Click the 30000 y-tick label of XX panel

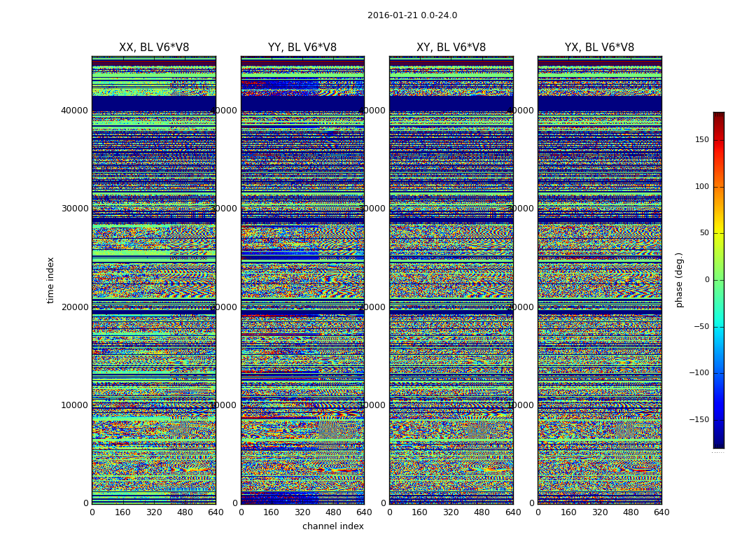(x=74, y=209)
